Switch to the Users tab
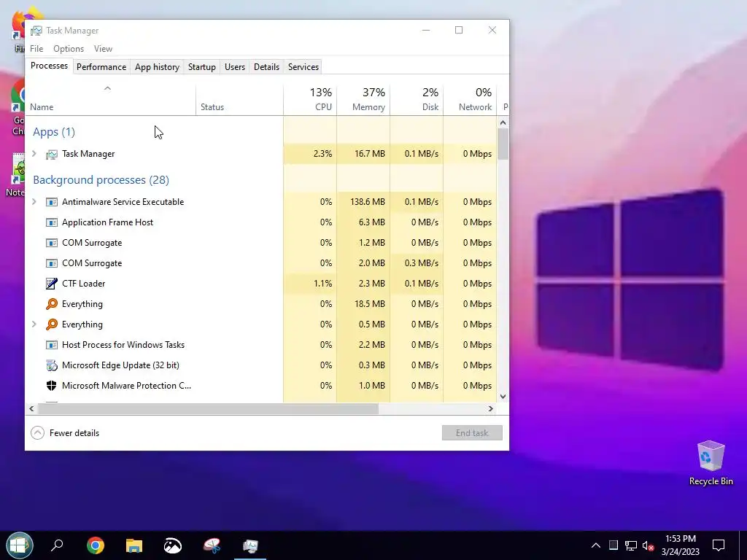This screenshot has width=747, height=560. click(x=235, y=67)
